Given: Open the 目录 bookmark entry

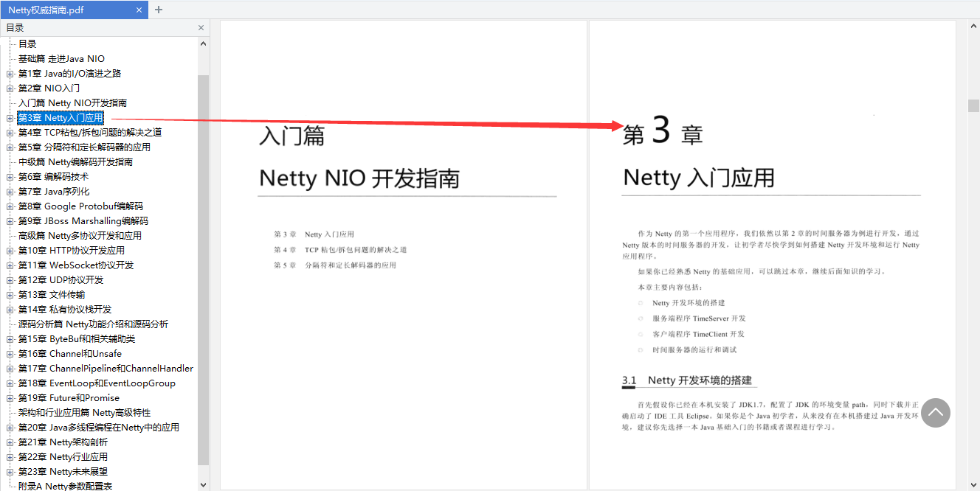Looking at the screenshot, I should [27, 44].
